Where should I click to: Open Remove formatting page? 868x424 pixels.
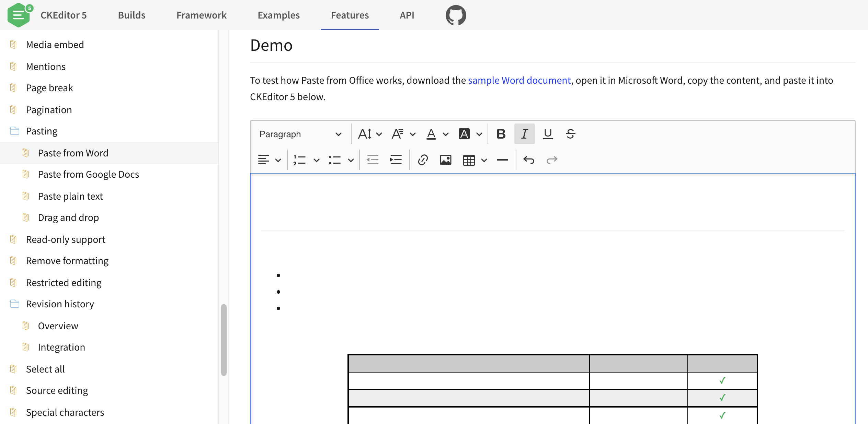click(67, 261)
